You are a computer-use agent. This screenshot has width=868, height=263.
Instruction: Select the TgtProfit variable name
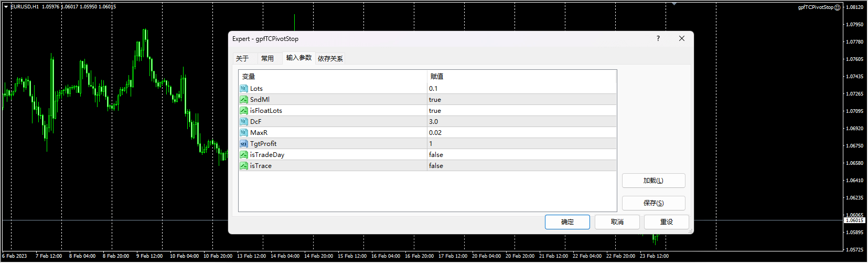263,144
